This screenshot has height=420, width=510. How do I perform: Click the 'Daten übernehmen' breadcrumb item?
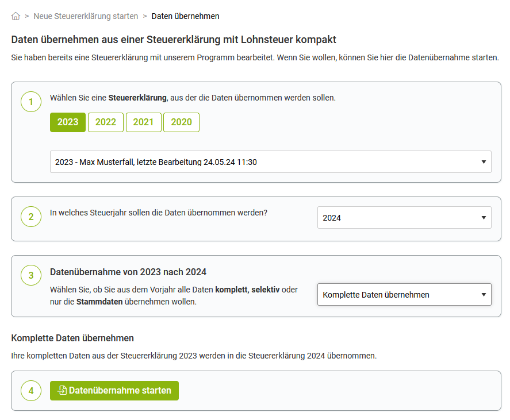[x=185, y=16]
